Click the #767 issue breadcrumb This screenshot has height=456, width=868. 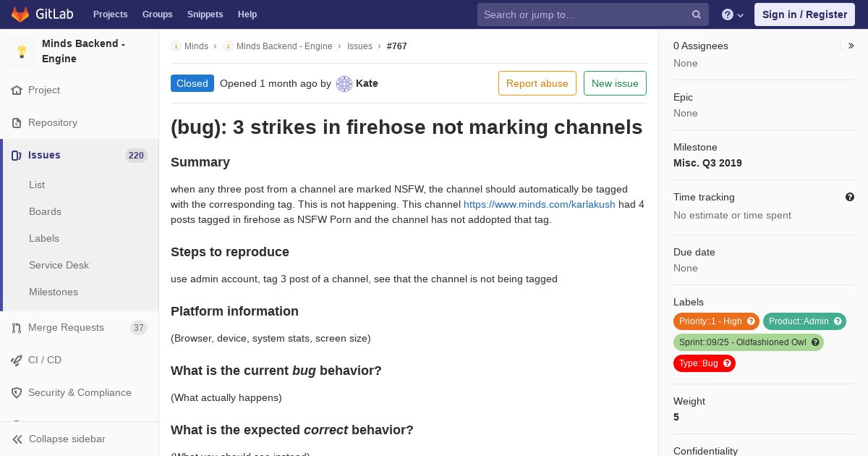point(397,46)
